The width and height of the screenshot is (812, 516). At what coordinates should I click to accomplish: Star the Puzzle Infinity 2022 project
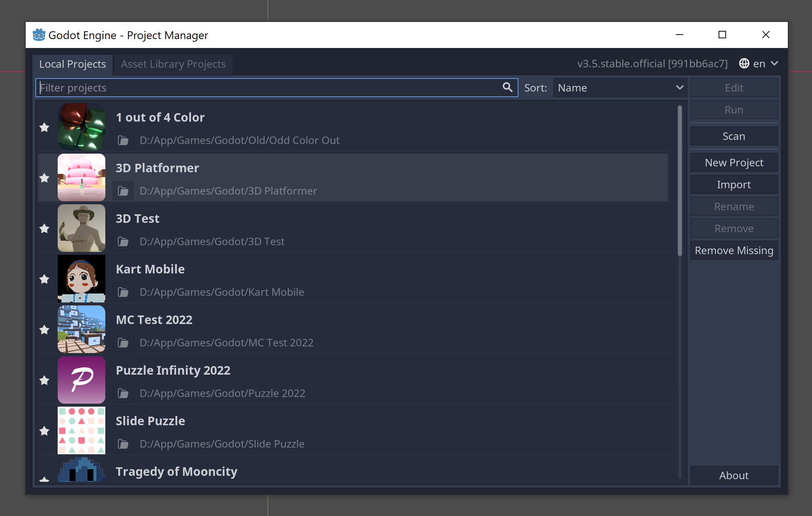click(x=44, y=380)
